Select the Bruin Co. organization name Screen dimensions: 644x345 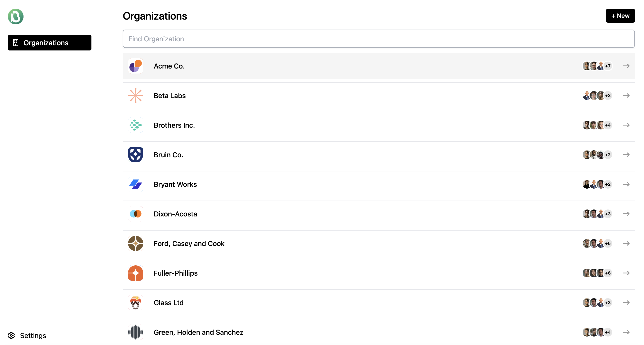[x=168, y=155]
